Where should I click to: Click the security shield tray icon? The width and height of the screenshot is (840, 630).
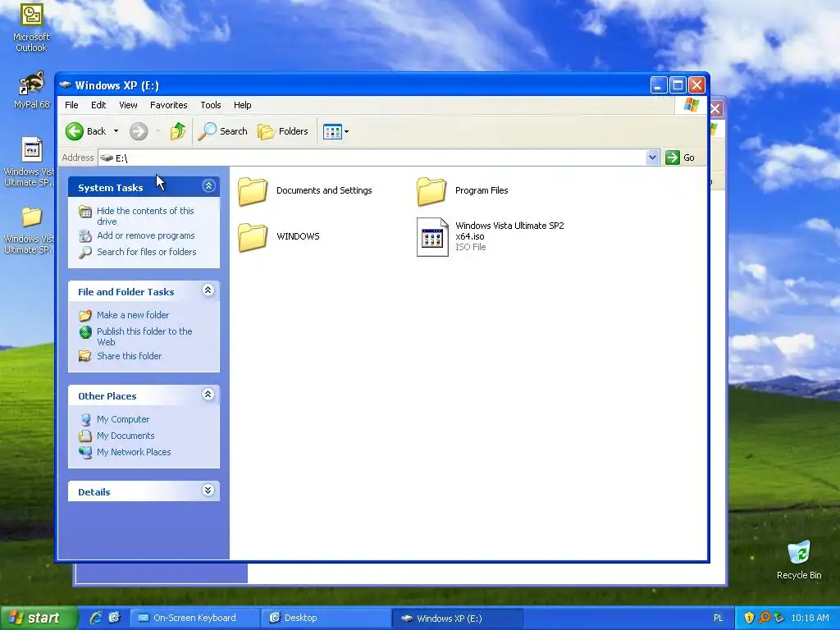(749, 618)
